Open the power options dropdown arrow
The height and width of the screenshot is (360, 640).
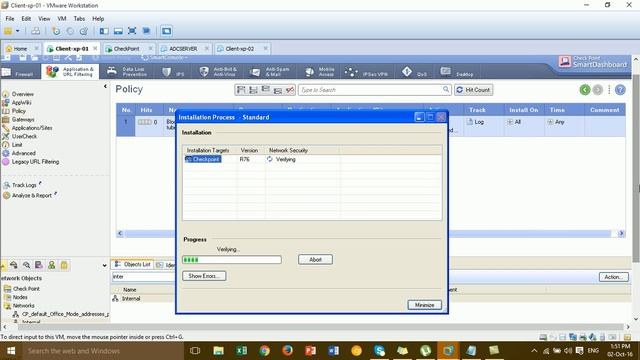[18, 31]
